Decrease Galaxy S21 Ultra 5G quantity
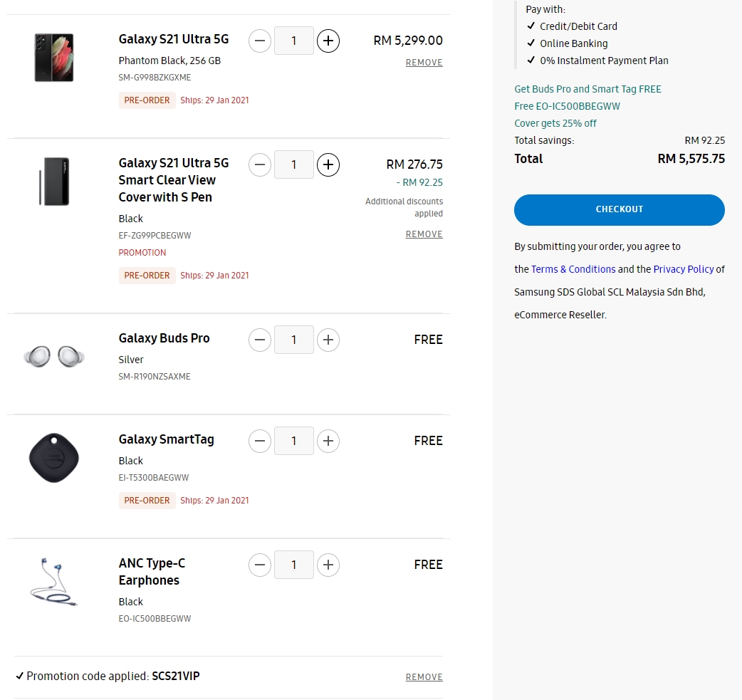 [x=260, y=41]
